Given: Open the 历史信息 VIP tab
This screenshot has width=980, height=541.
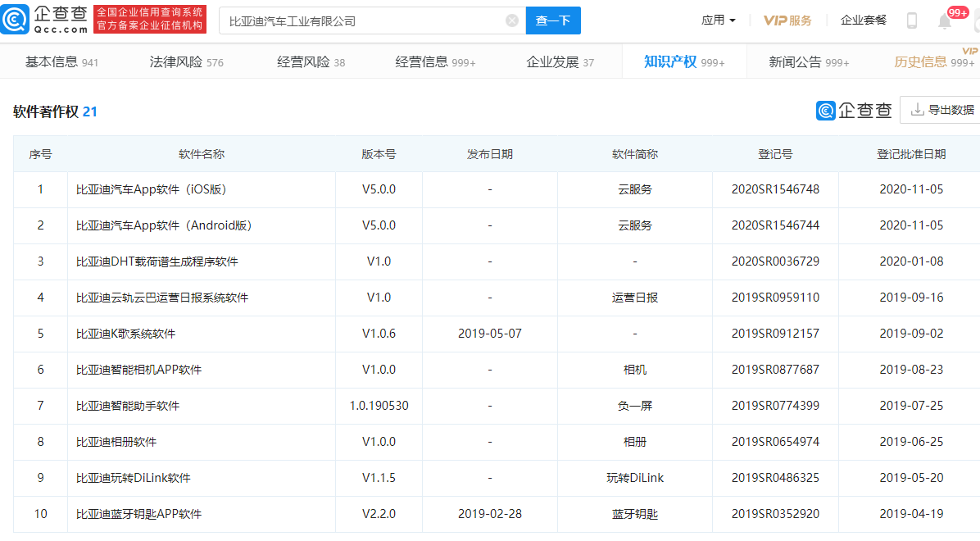Looking at the screenshot, I should 934,62.
